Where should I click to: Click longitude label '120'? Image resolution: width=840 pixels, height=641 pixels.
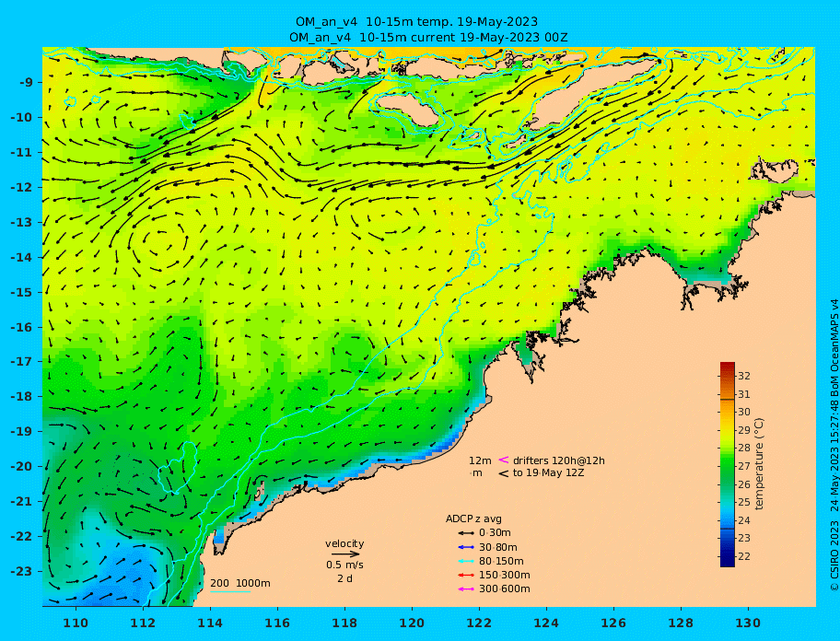point(412,624)
